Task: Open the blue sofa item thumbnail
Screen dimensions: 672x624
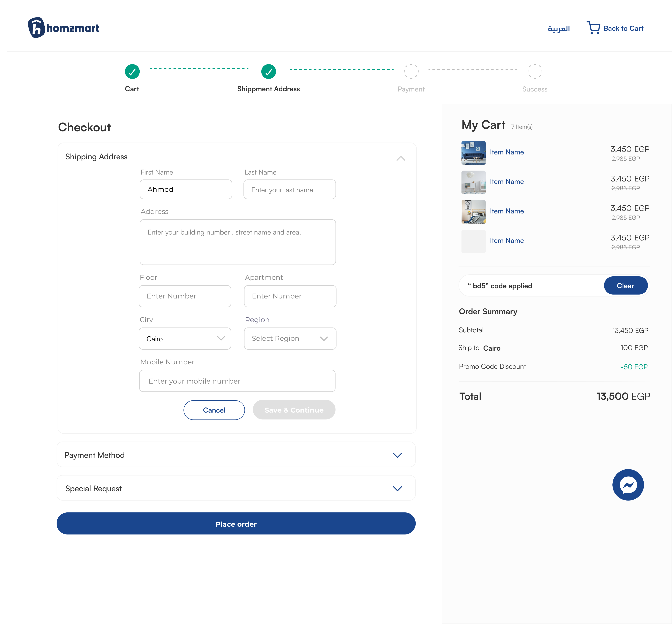Action: 473,153
